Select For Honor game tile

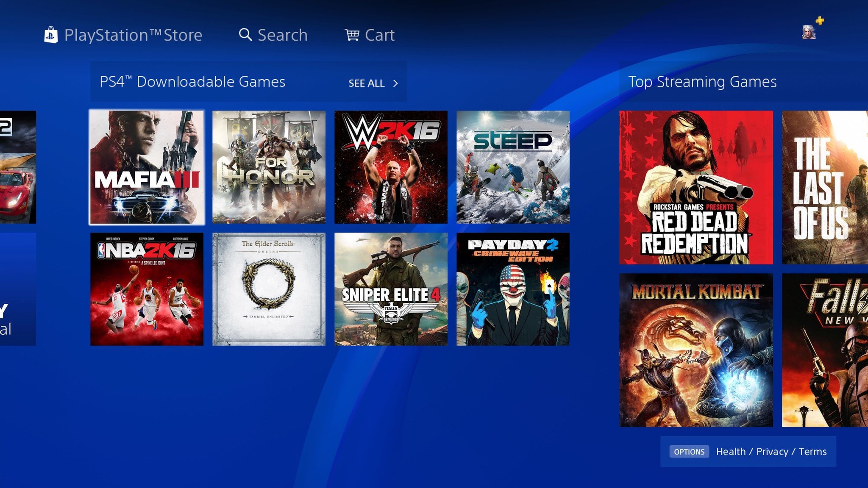(x=269, y=167)
